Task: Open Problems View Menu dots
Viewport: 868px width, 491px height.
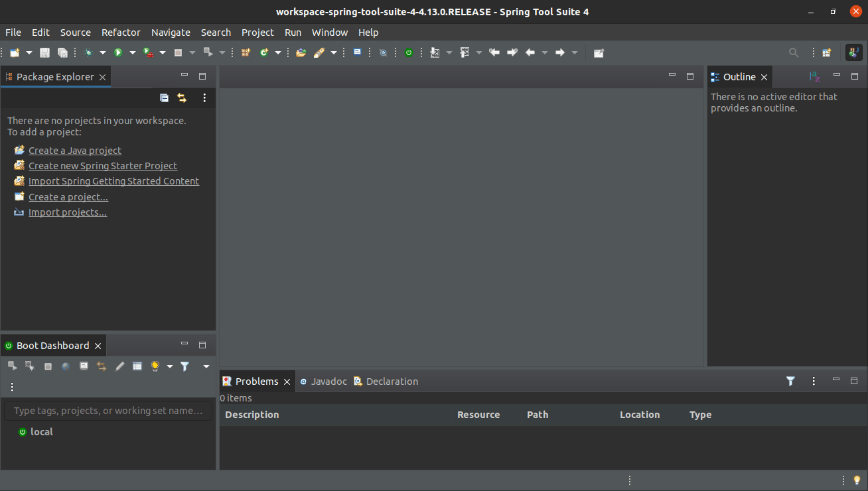Action: (x=814, y=381)
